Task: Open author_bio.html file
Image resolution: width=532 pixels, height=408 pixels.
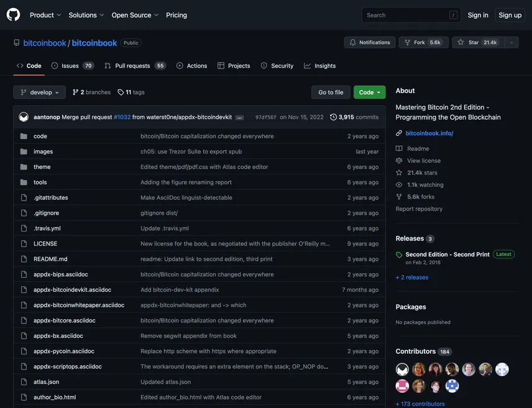Action: click(55, 397)
